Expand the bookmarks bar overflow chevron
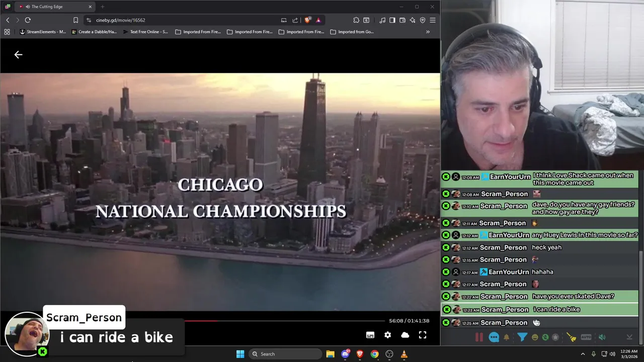The height and width of the screenshot is (362, 644). click(428, 32)
